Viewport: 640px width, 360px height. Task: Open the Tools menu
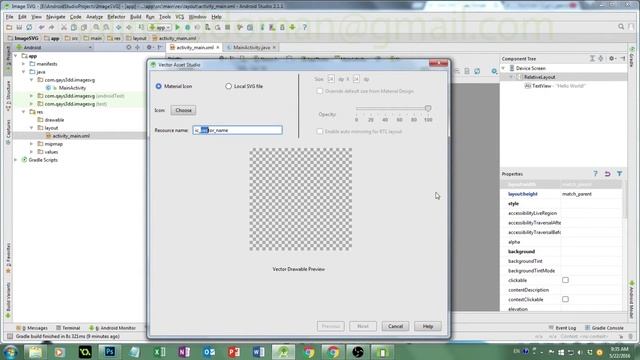pyautogui.click(x=165, y=17)
